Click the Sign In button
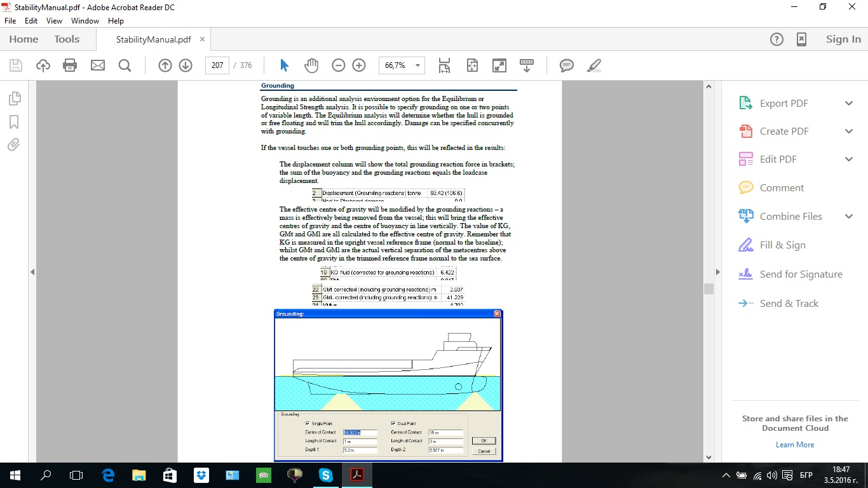The height and width of the screenshot is (488, 868). click(x=843, y=39)
